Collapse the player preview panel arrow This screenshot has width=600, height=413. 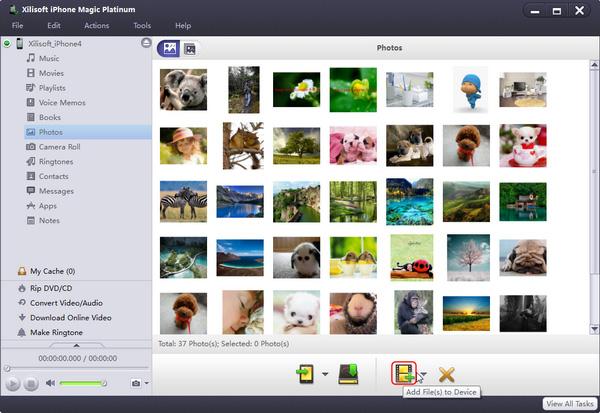tap(76, 346)
